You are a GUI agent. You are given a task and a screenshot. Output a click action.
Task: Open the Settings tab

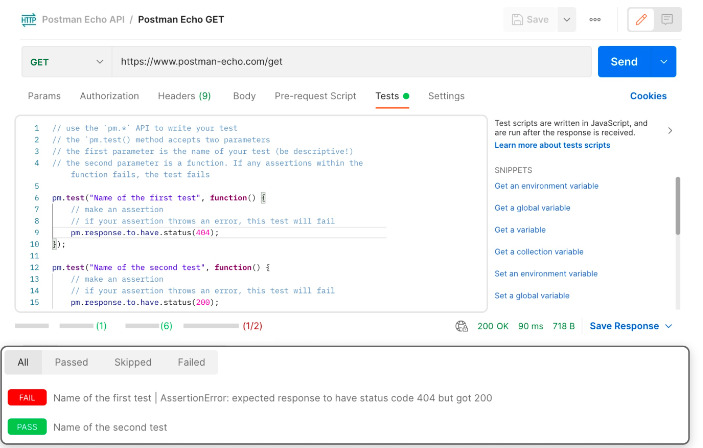click(446, 96)
